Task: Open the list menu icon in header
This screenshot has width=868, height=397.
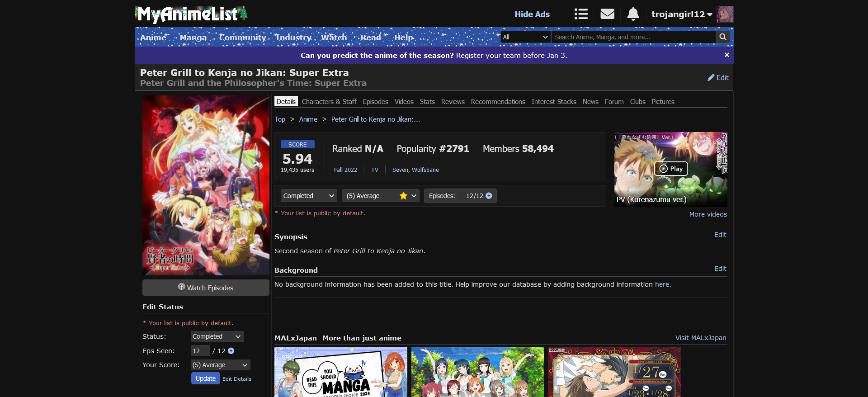Action: [581, 14]
